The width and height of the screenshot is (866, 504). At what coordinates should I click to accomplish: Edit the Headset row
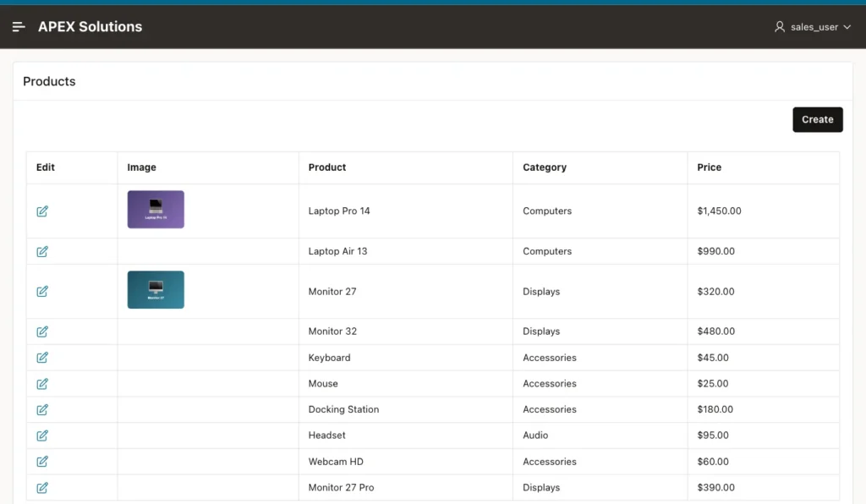coord(42,436)
